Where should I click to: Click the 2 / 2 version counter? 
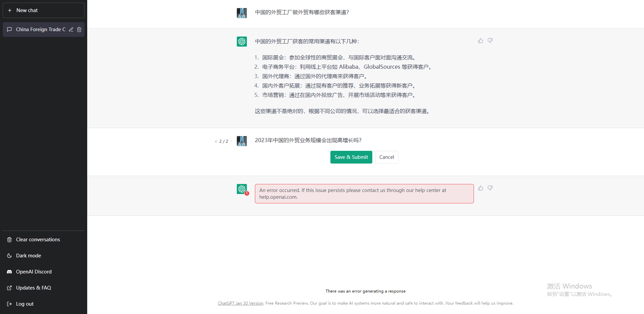pos(224,141)
